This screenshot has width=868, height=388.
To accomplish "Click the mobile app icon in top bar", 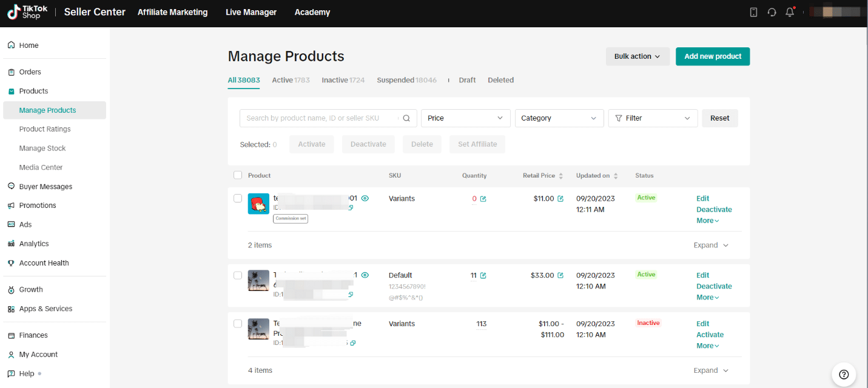I will coord(753,12).
